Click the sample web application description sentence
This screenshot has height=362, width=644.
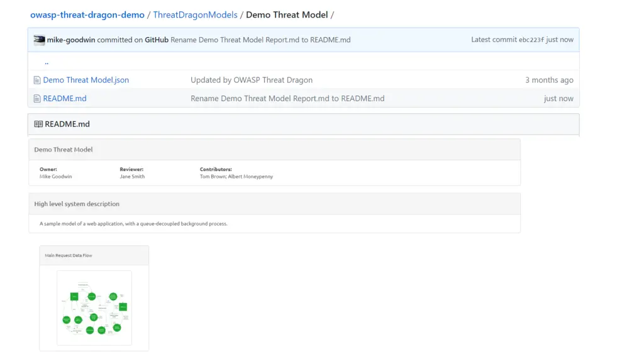pyautogui.click(x=133, y=224)
